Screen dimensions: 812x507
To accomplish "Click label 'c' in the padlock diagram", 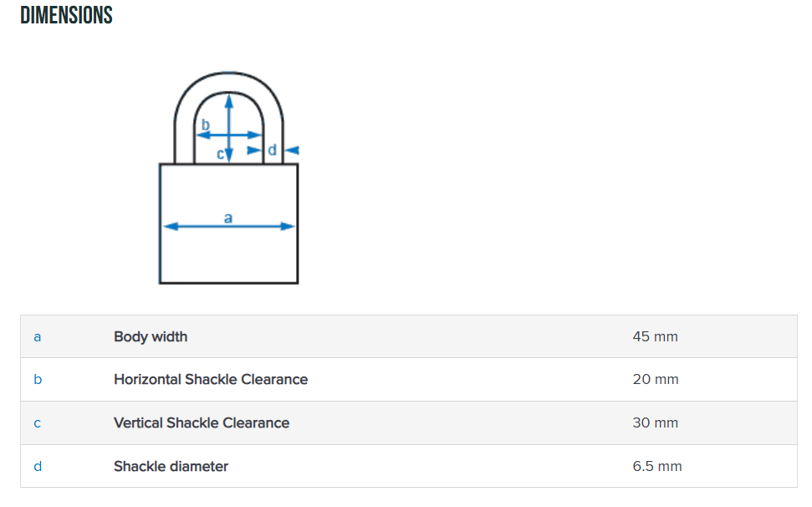I will pyautogui.click(x=220, y=154).
